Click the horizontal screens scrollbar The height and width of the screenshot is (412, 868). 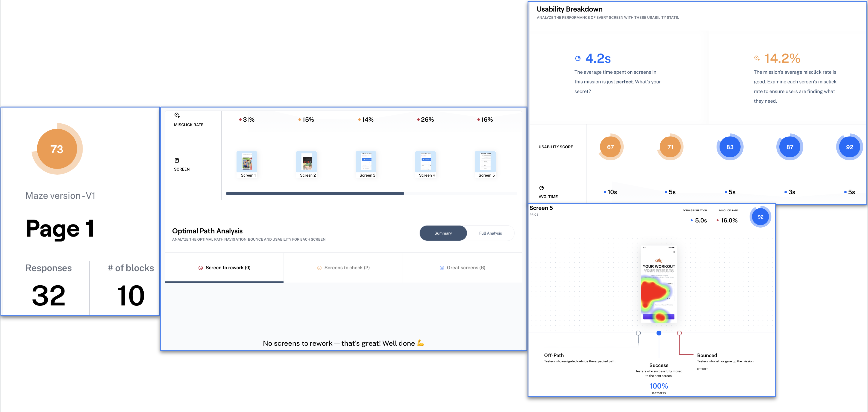315,193
